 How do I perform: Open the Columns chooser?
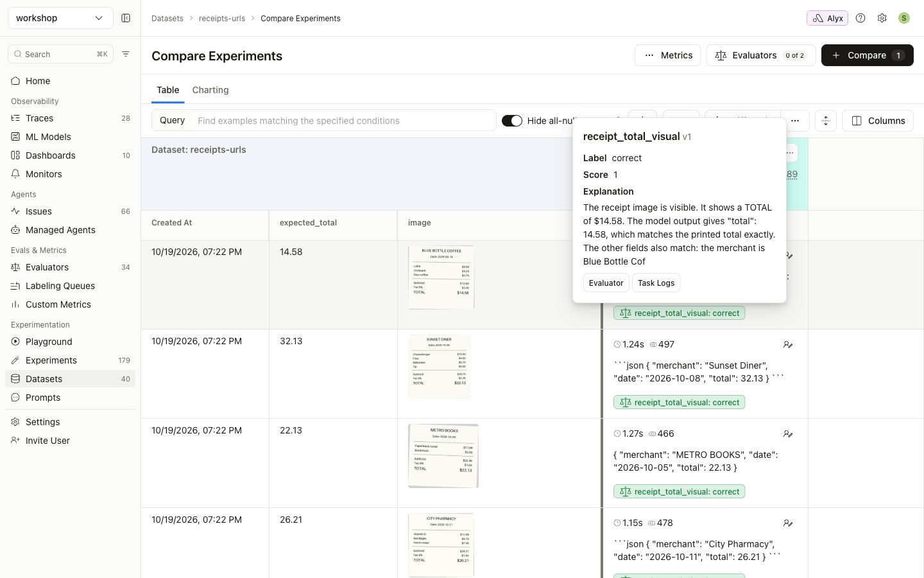click(878, 121)
